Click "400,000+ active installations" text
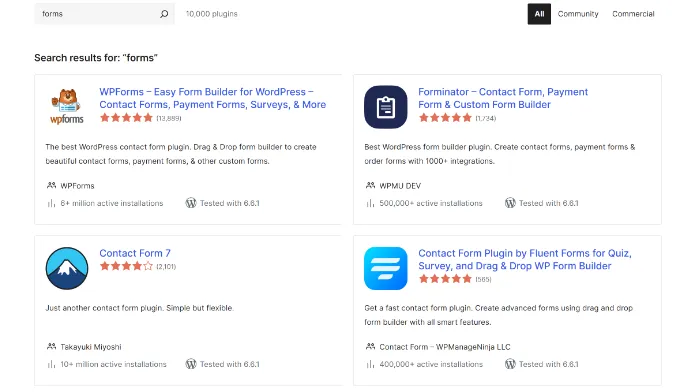Image resolution: width=680 pixels, height=392 pixels. (x=431, y=364)
